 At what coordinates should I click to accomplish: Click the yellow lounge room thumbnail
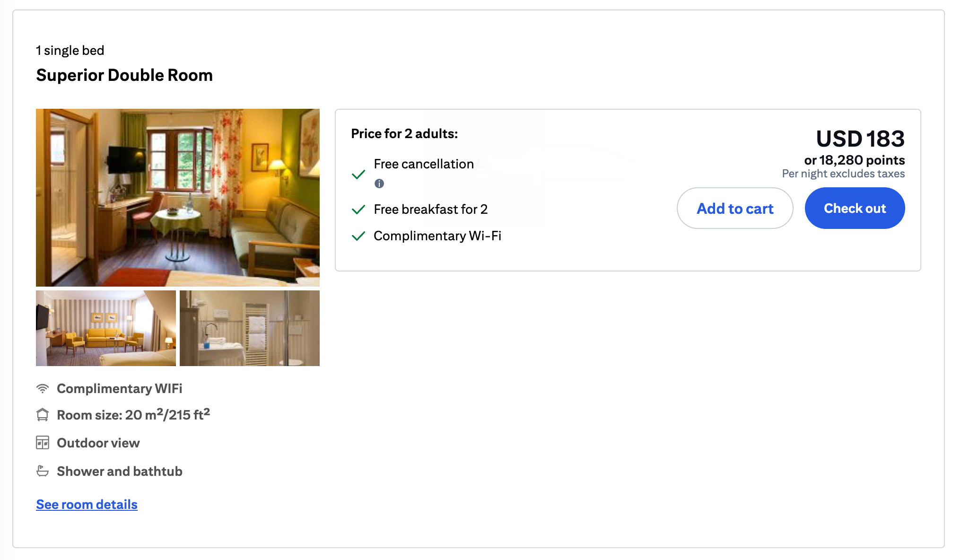pos(105,328)
